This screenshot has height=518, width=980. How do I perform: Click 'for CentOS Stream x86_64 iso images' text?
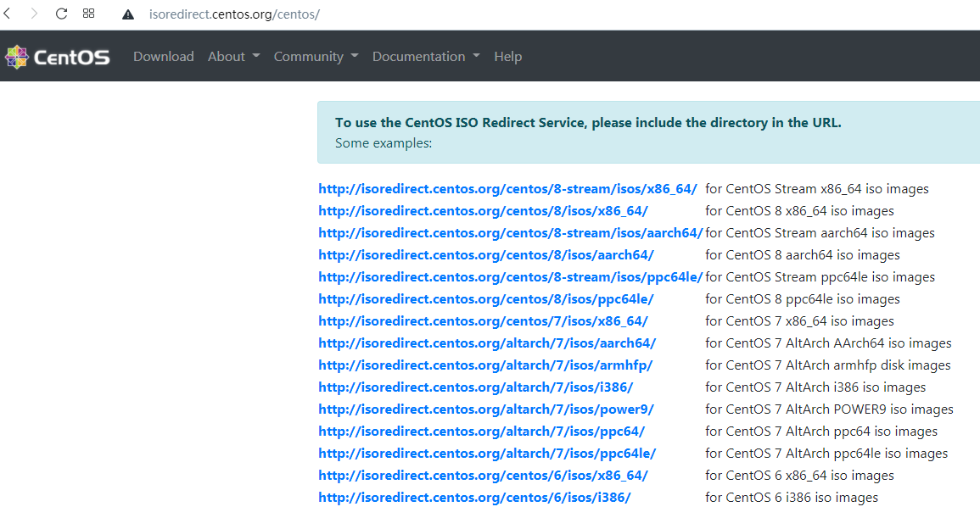coord(817,189)
